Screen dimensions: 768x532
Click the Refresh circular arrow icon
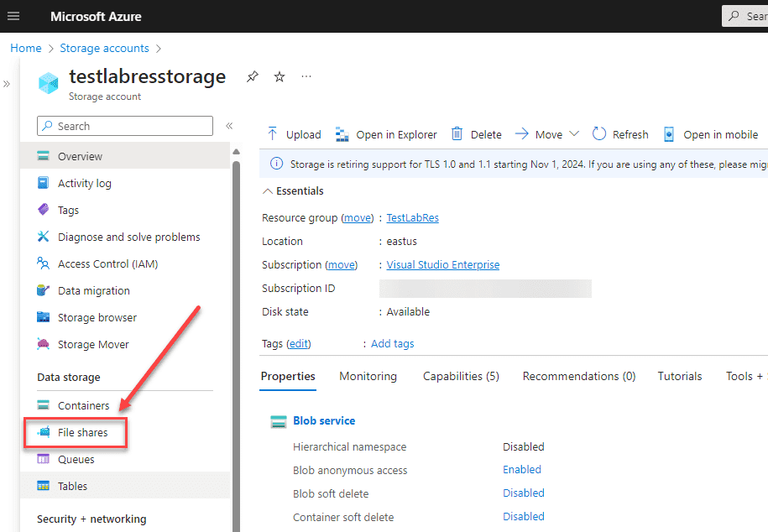pyautogui.click(x=599, y=133)
